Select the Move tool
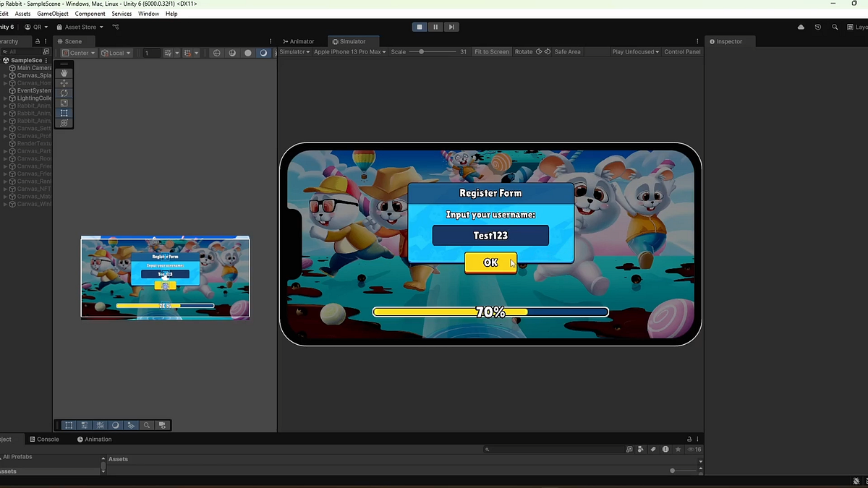The height and width of the screenshot is (488, 868). tap(64, 83)
